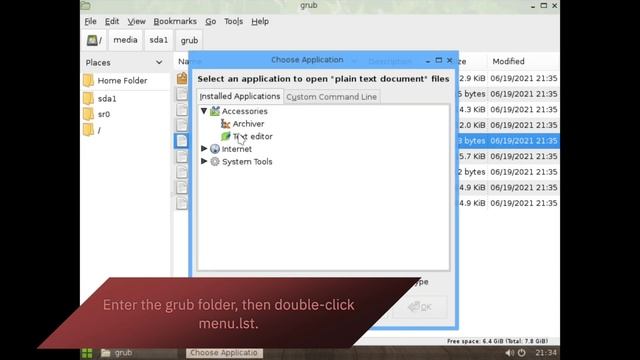Open the Edit menu

pos(112,21)
